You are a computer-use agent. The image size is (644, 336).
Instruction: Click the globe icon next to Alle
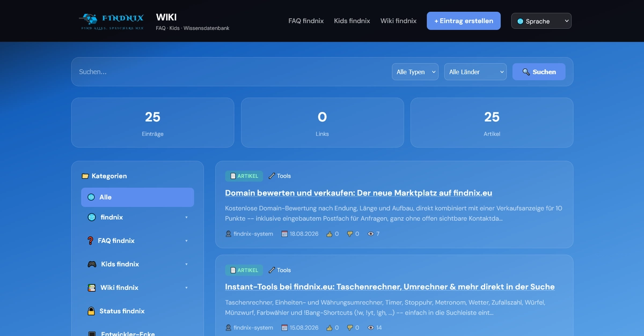click(91, 197)
